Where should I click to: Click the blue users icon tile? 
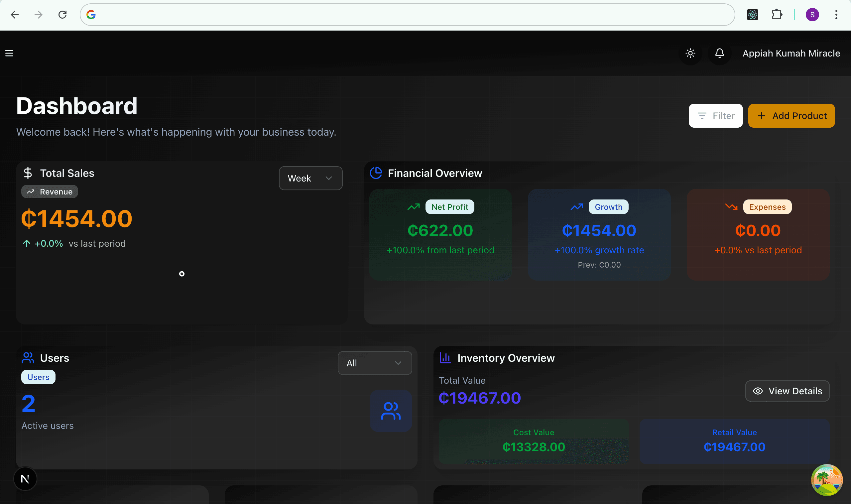coord(391,411)
